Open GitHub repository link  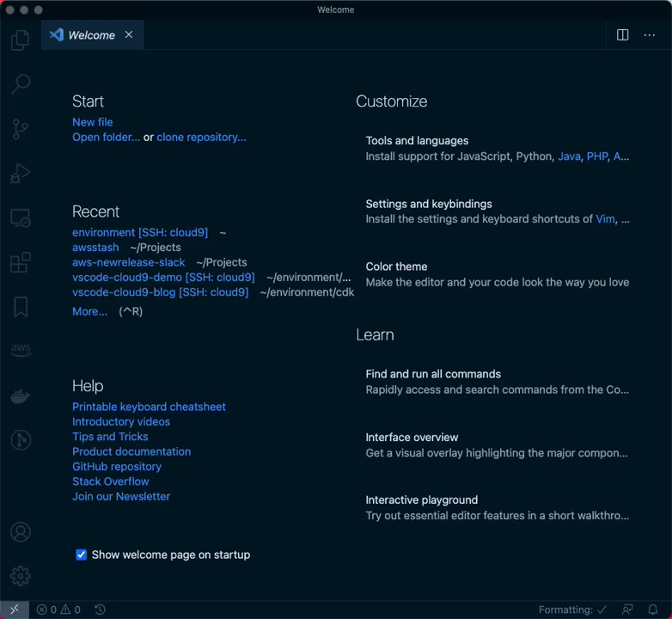point(117,466)
